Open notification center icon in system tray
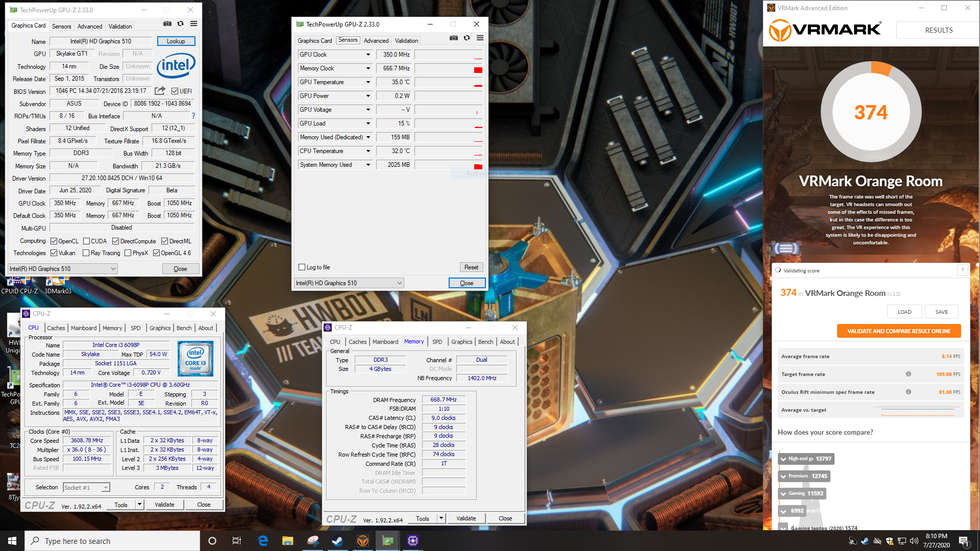 click(964, 541)
